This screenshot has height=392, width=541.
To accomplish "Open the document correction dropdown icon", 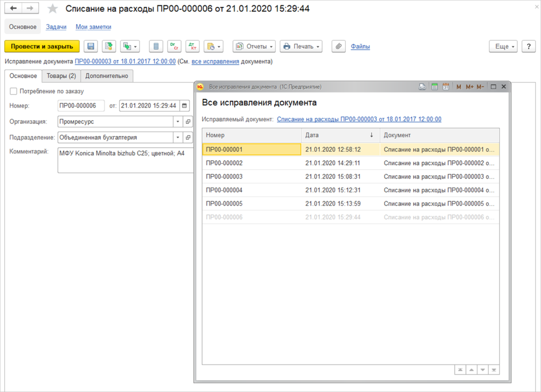I will pos(213,46).
